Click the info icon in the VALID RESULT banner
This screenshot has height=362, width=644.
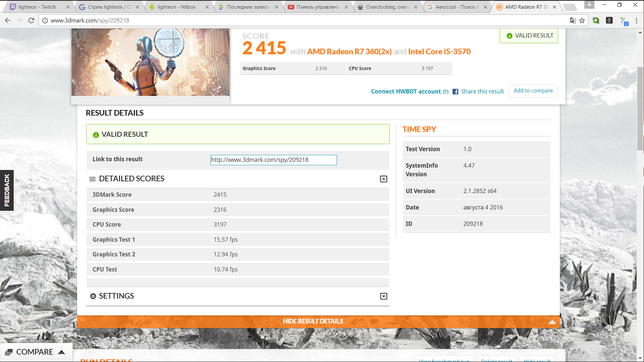click(96, 135)
